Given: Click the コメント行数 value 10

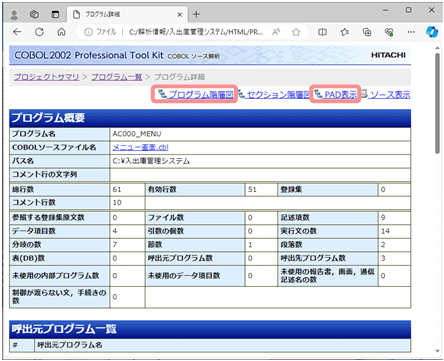Looking at the screenshot, I should click(117, 203).
